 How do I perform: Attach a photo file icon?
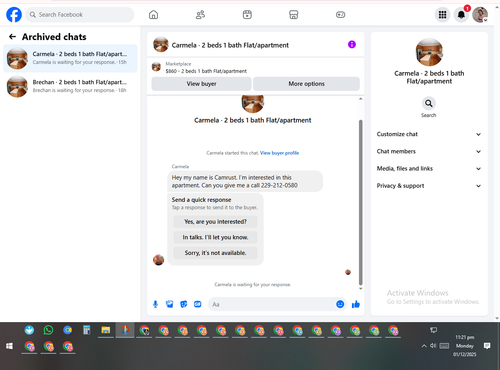point(170,304)
